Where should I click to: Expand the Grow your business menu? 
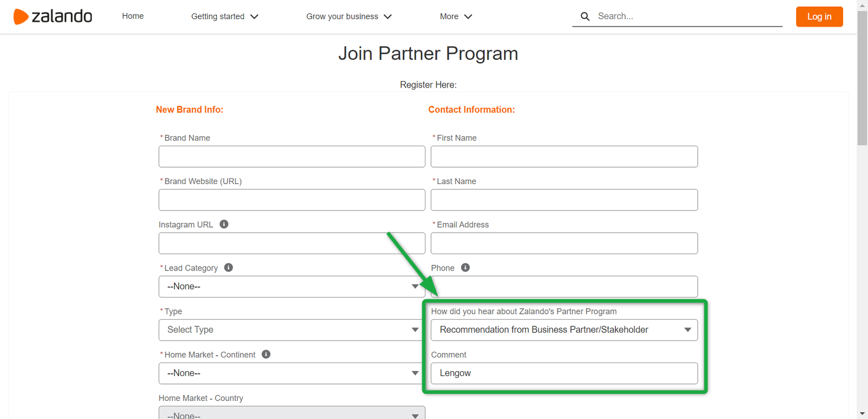(x=349, y=17)
